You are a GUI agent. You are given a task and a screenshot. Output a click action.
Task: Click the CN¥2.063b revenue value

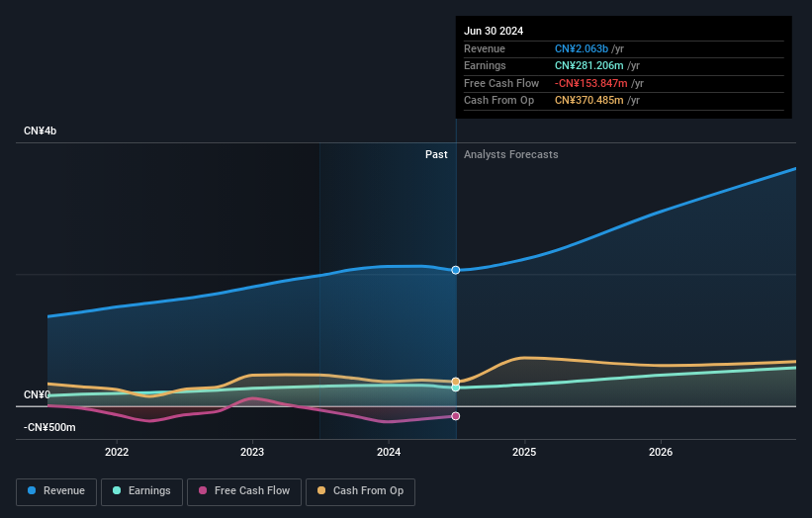point(582,48)
